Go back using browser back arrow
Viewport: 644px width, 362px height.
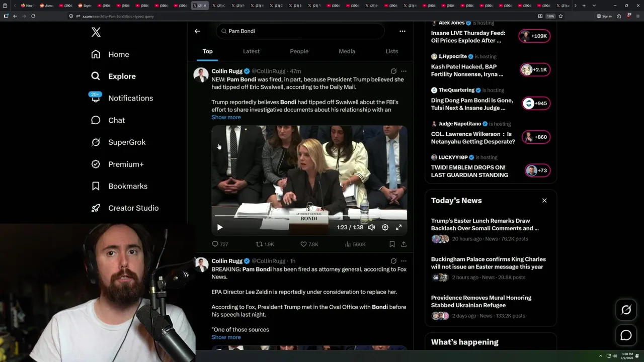(x=15, y=16)
